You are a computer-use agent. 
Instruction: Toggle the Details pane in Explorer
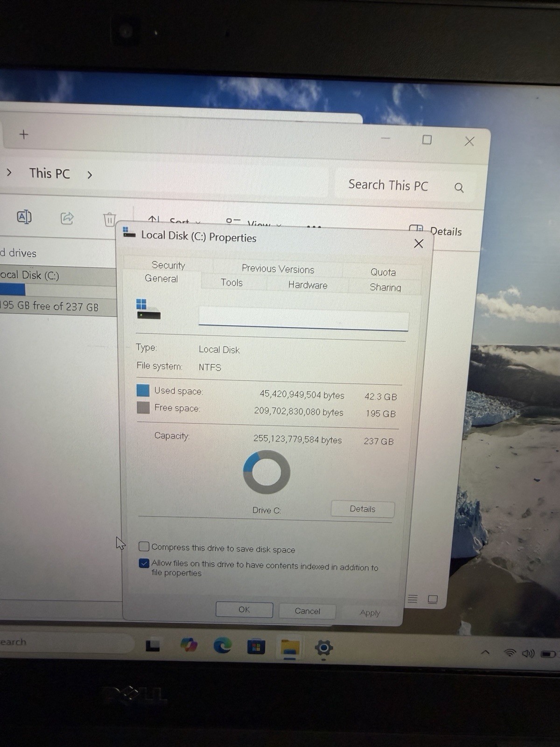tap(435, 231)
